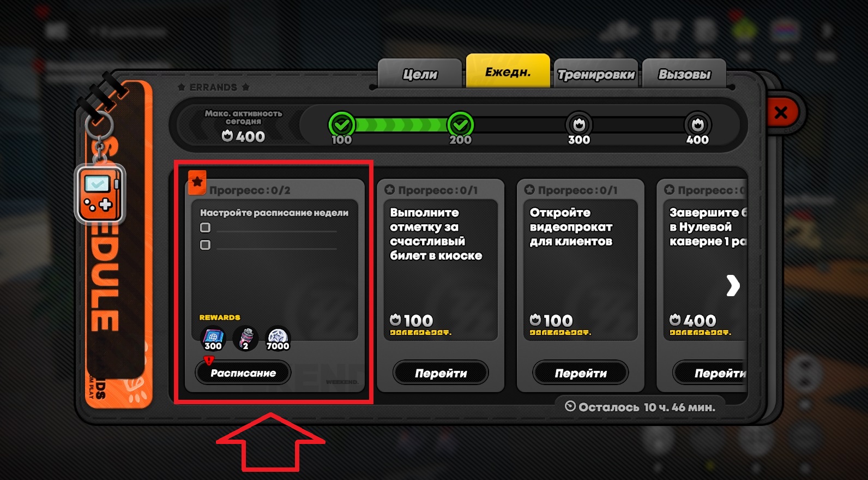Click Перейти under video rental errand
Image resolution: width=868 pixels, height=480 pixels.
point(581,373)
